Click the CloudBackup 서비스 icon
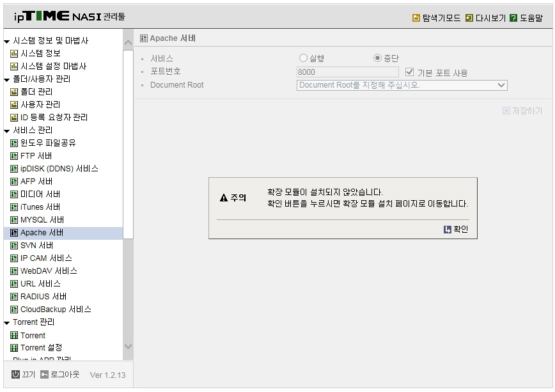555x392 pixels. [14, 310]
